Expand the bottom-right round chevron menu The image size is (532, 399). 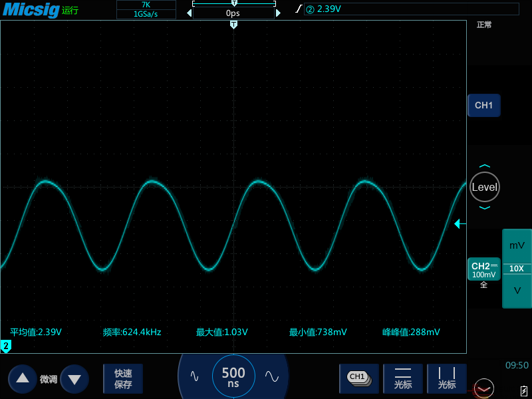[484, 388]
